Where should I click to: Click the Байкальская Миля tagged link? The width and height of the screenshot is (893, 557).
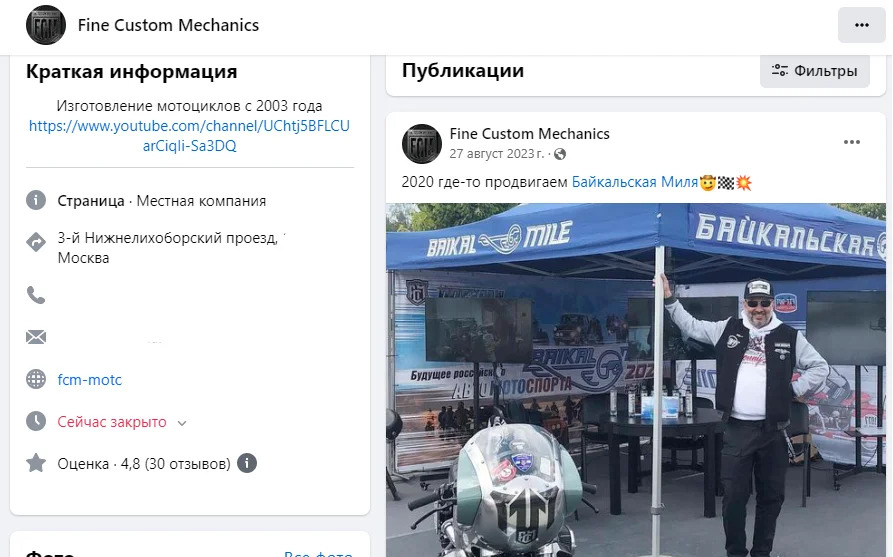634,182
